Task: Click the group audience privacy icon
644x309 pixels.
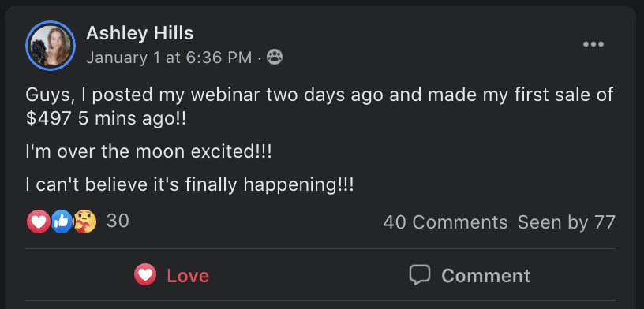Action: [x=275, y=58]
